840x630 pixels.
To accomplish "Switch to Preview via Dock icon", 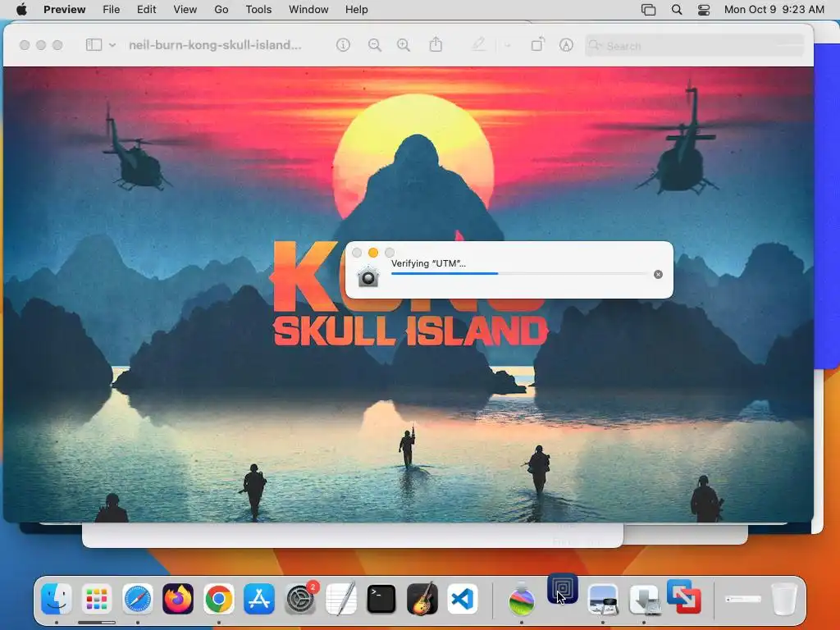I will (603, 598).
